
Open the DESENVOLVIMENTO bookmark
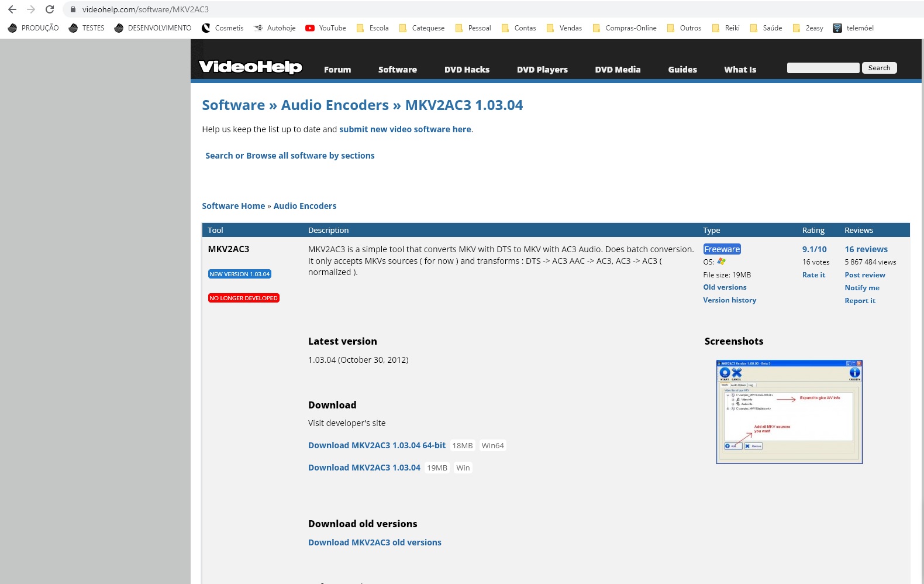(x=153, y=28)
